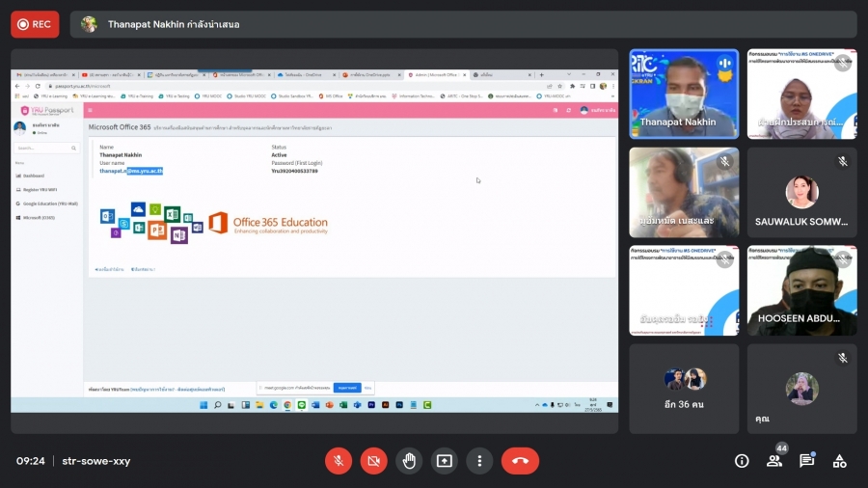
Task: Click the present screen icon
Action: (x=444, y=461)
